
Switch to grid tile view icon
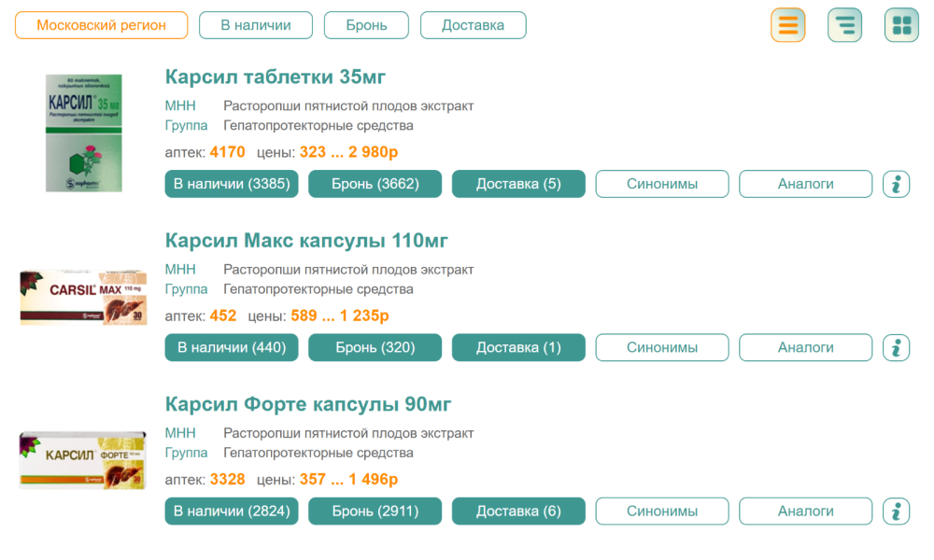(901, 25)
